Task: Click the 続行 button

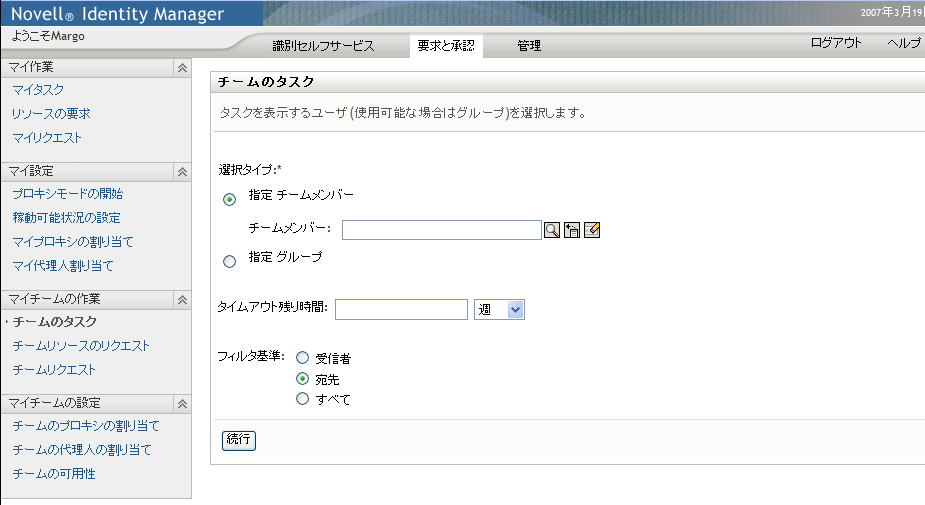Action: tap(238, 440)
